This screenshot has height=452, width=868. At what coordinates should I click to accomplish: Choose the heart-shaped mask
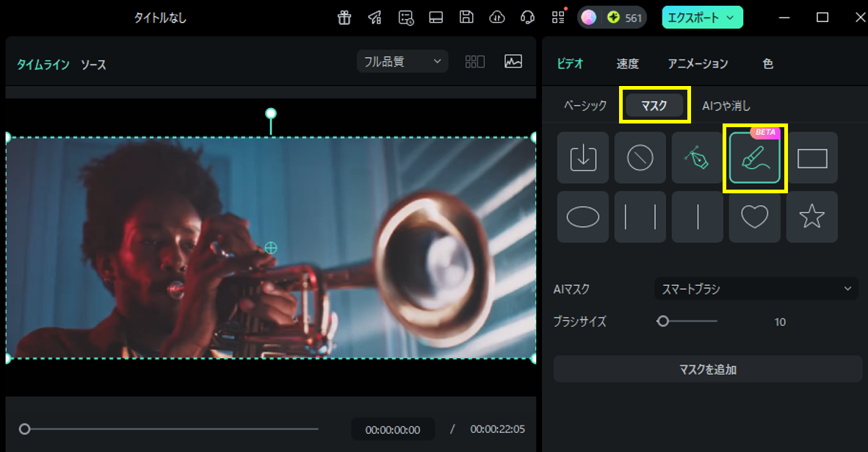[754, 216]
